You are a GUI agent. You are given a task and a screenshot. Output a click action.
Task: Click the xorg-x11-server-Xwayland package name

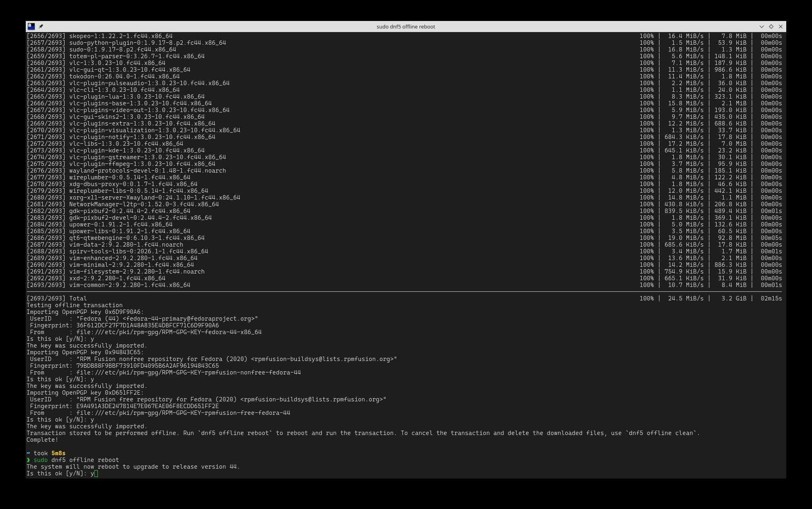click(x=154, y=198)
